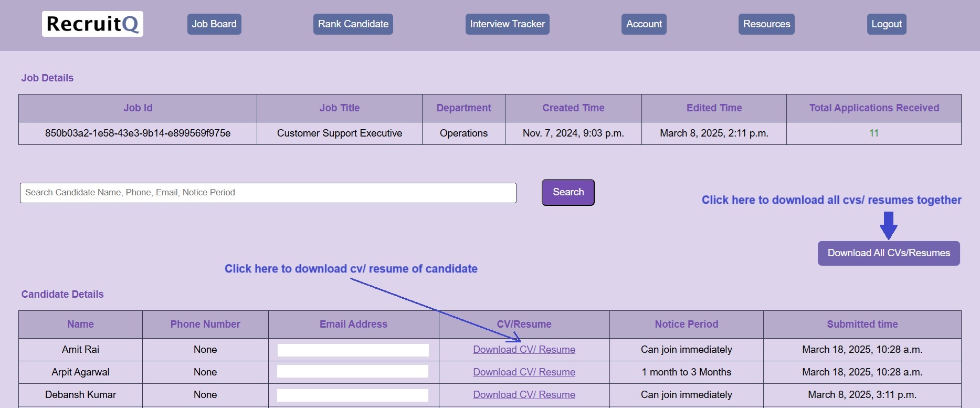The width and height of the screenshot is (980, 408).
Task: Log out using the Logout button
Action: (x=887, y=24)
